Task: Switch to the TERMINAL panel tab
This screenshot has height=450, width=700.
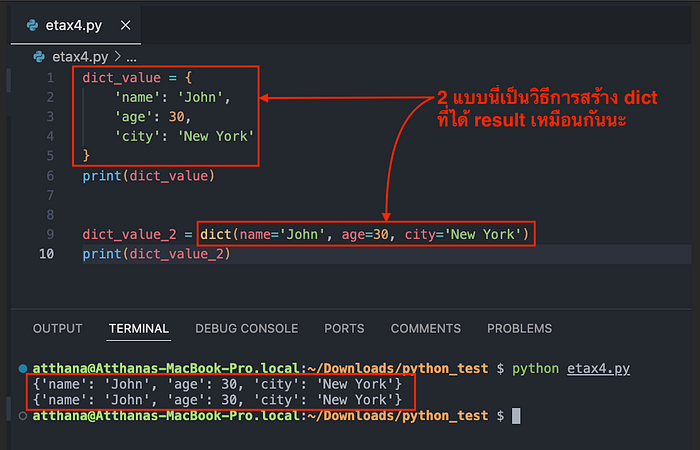Action: (x=139, y=329)
